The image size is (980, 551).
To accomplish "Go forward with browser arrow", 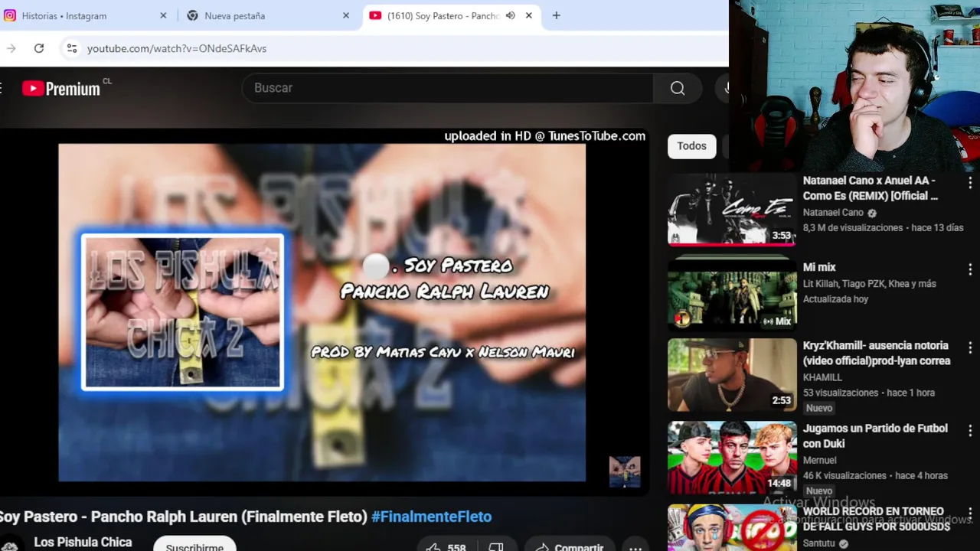I will 11,48.
